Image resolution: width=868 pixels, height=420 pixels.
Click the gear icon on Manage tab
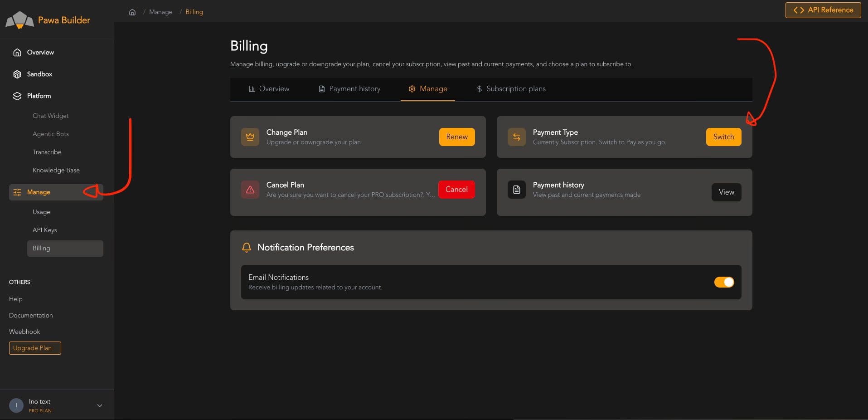(412, 89)
